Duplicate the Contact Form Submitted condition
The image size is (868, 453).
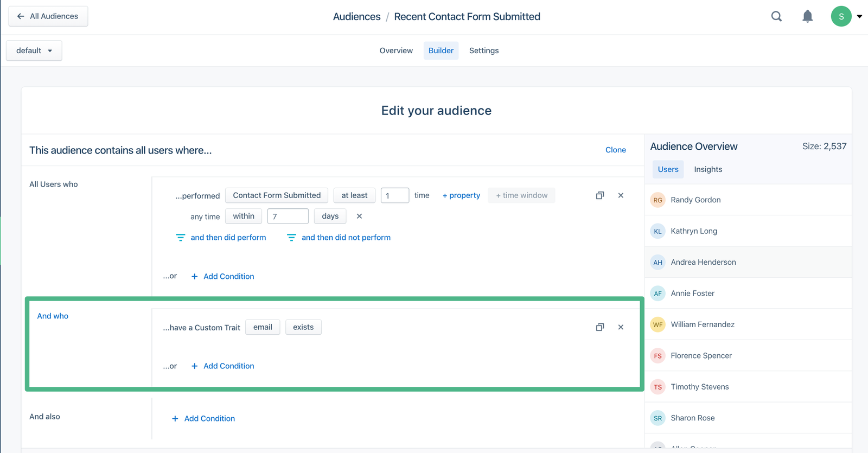(x=599, y=195)
